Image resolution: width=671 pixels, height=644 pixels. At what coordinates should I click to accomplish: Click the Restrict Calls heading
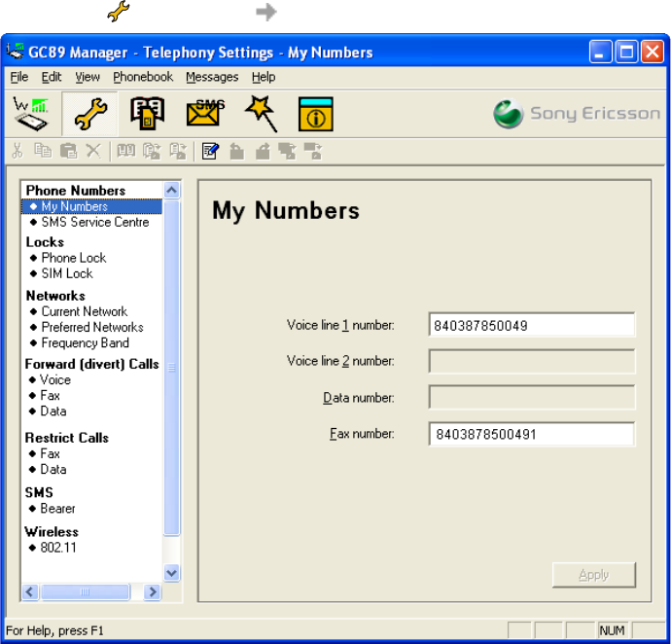(67, 438)
